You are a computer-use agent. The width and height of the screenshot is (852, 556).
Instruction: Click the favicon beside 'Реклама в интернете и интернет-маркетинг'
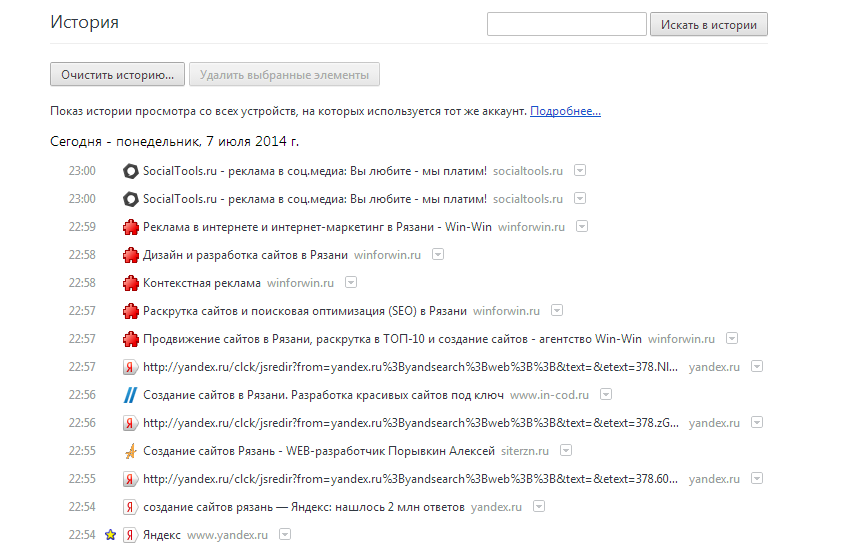coord(130,227)
